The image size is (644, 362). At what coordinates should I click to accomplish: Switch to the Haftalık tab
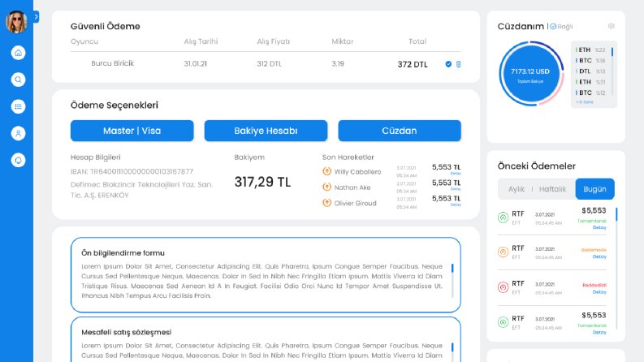click(x=552, y=189)
